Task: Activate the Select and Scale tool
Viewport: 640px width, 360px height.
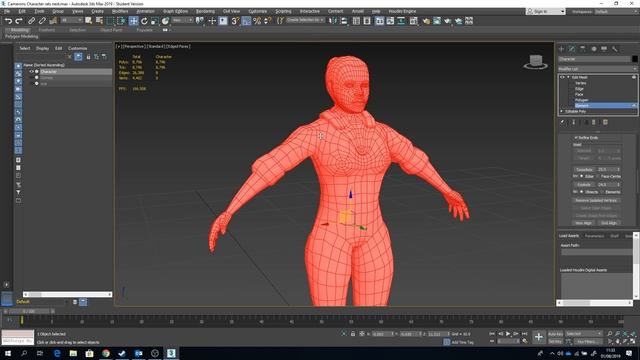Action: tap(154, 21)
